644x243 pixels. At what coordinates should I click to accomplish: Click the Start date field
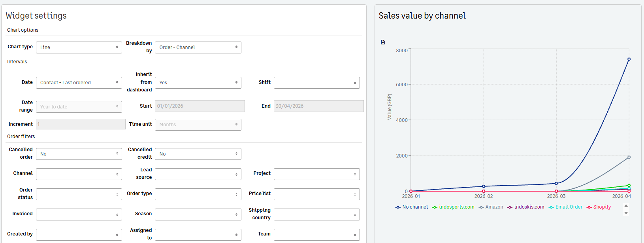pyautogui.click(x=200, y=106)
